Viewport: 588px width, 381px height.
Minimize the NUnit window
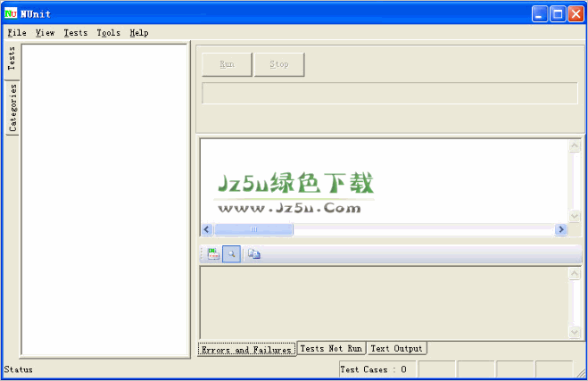coord(540,14)
